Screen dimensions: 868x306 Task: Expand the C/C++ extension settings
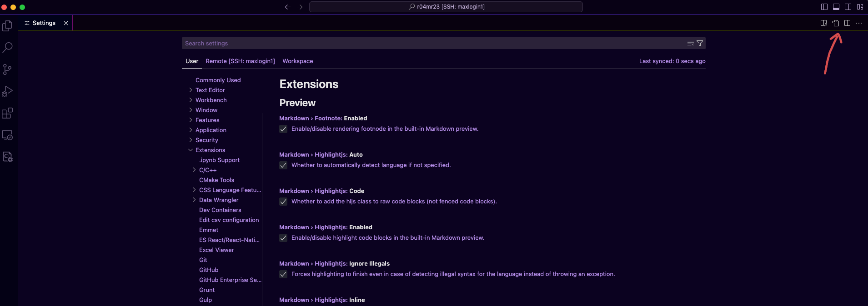coord(195,170)
